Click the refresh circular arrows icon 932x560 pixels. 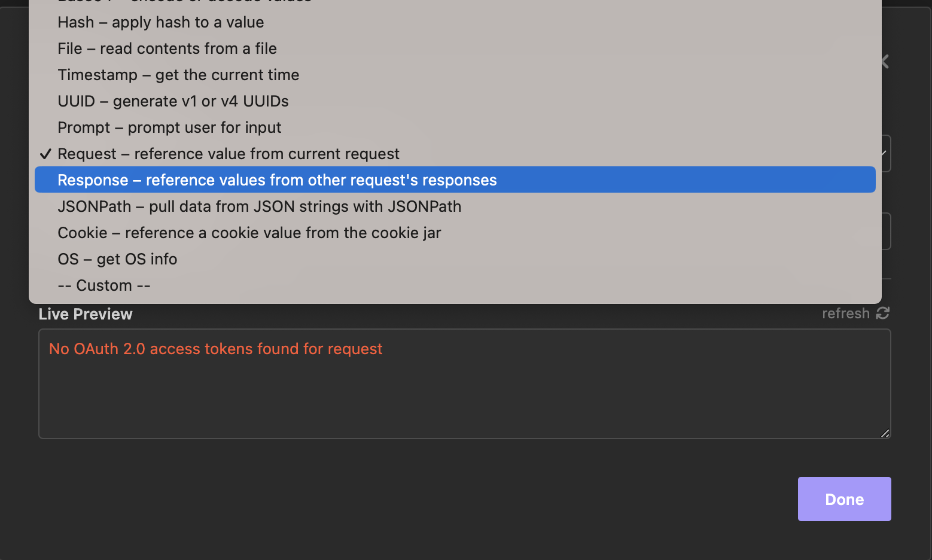883,313
